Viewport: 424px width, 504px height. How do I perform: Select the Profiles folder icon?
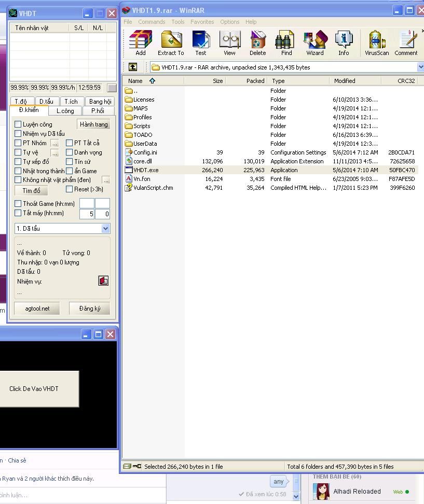pyautogui.click(x=129, y=117)
